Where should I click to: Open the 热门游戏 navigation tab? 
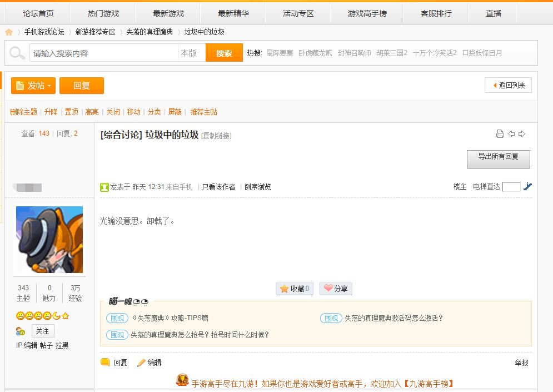tap(103, 13)
